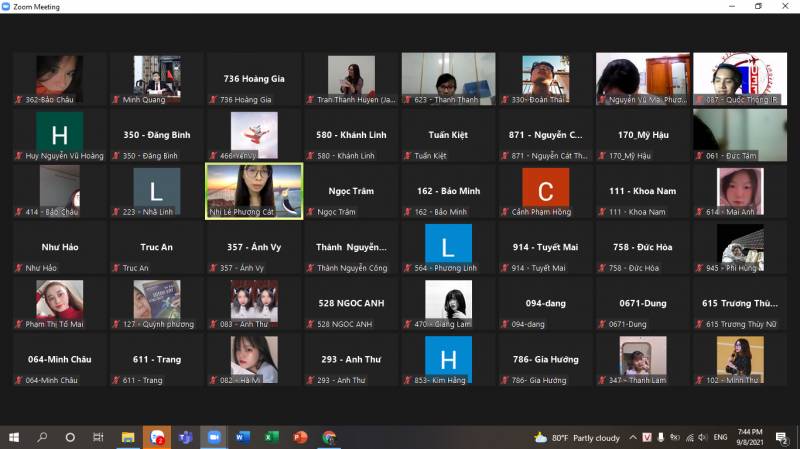The width and height of the screenshot is (800, 449).
Task: Open PowerPoint from the taskbar
Action: 299,437
